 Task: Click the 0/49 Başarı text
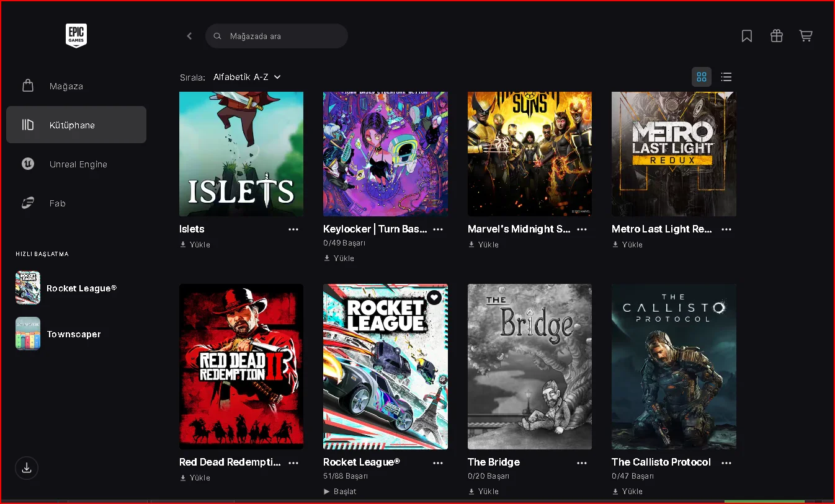click(344, 243)
